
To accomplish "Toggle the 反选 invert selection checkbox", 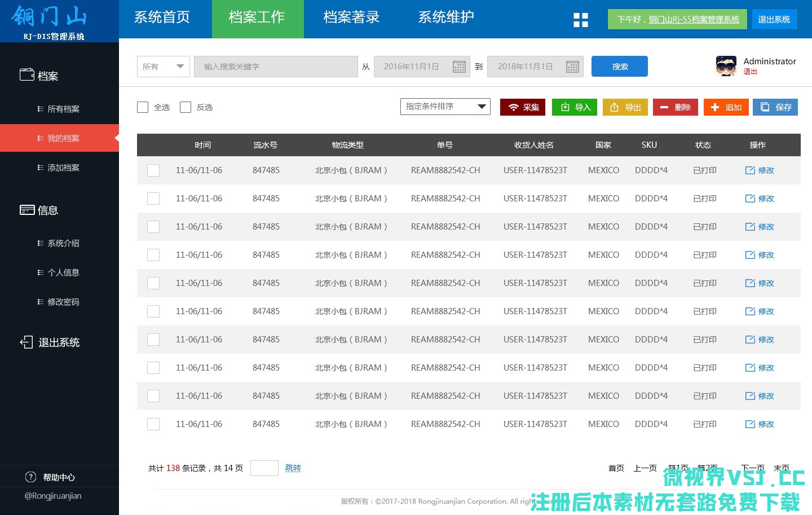I will (186, 107).
